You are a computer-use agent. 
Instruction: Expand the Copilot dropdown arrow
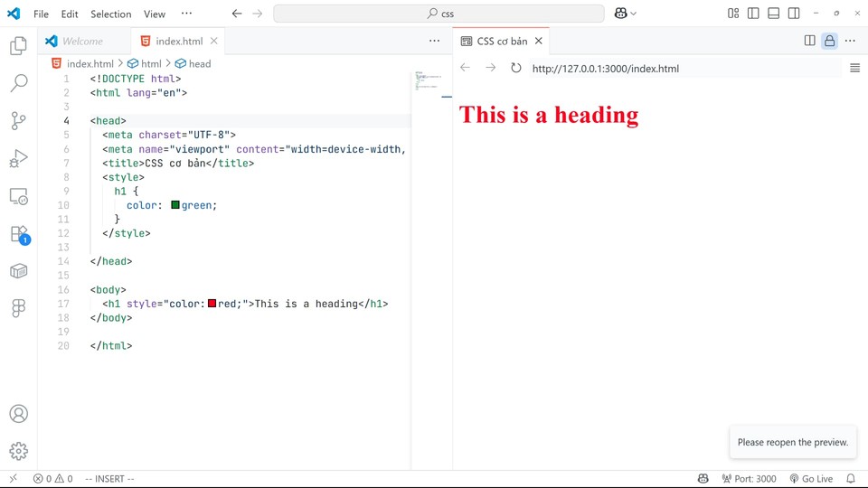[633, 14]
